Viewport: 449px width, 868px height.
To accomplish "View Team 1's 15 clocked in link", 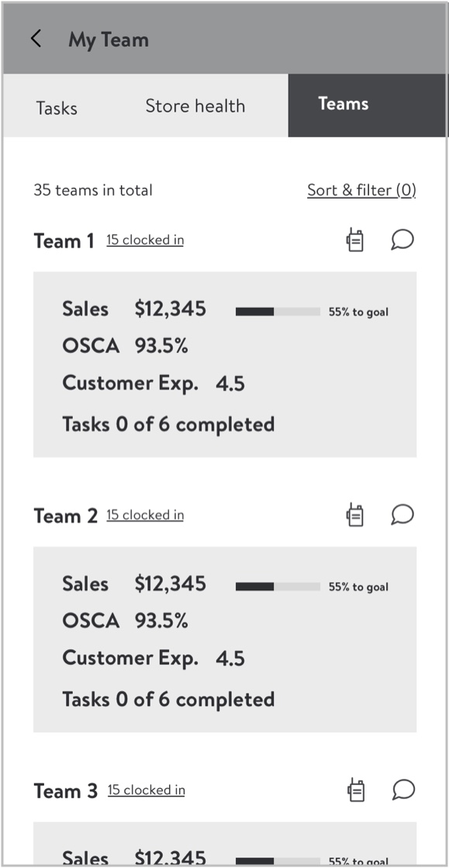I will coord(145,240).
